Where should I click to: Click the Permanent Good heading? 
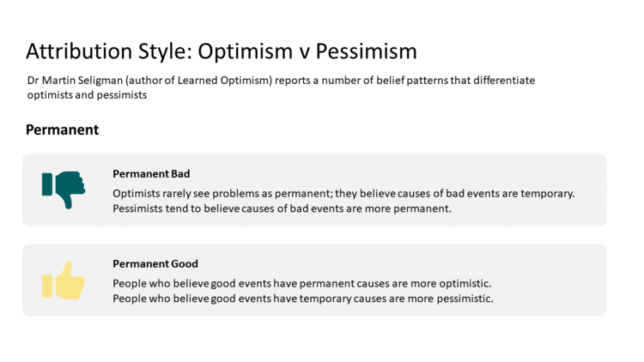(x=155, y=264)
